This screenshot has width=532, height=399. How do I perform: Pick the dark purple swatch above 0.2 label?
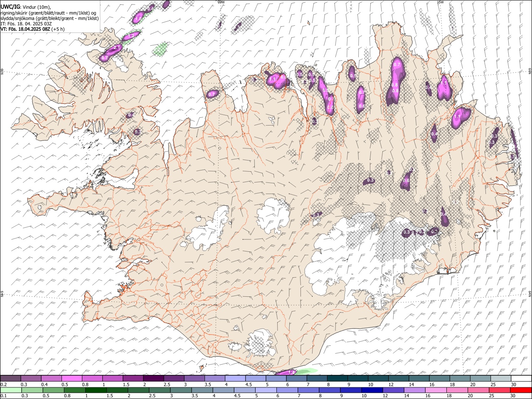pyautogui.click(x=10, y=379)
